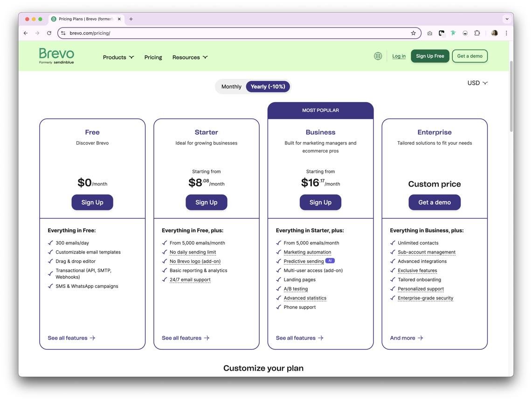Reload the Brevo pricing page
Screen dimensions: 532x401
[x=49, y=33]
